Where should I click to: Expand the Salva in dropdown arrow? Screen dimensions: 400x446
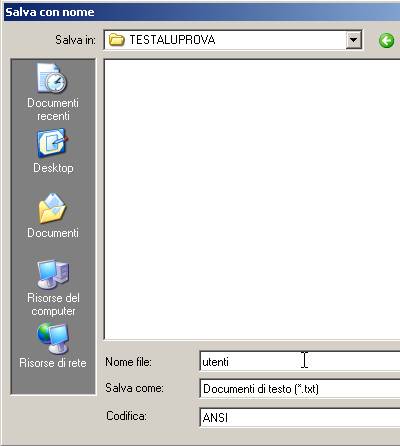pos(353,40)
